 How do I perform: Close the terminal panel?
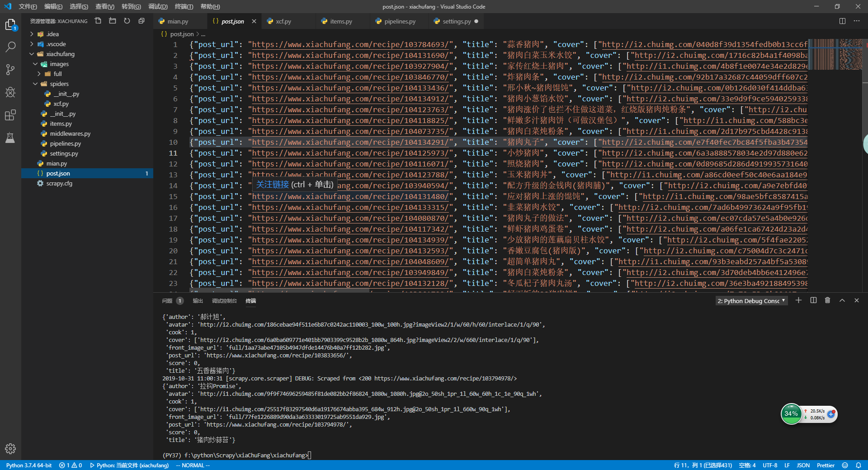click(x=856, y=300)
